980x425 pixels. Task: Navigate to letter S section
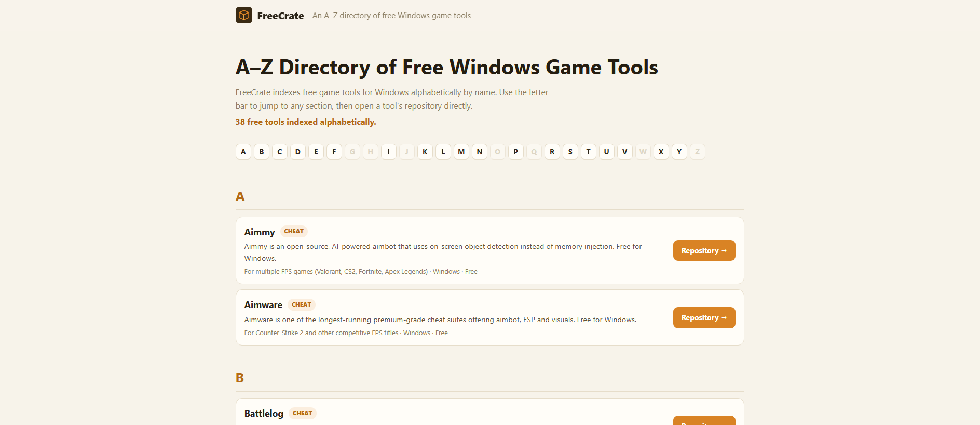click(570, 152)
